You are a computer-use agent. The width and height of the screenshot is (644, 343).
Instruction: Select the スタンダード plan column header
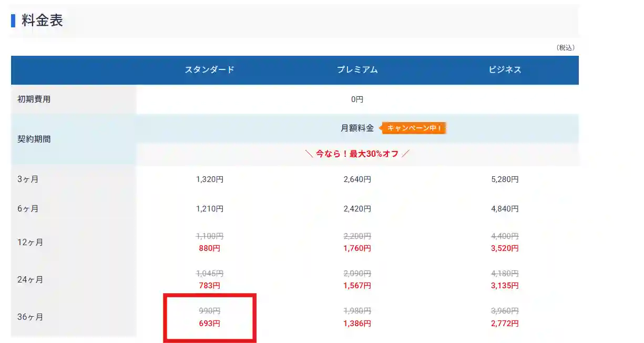tap(210, 69)
